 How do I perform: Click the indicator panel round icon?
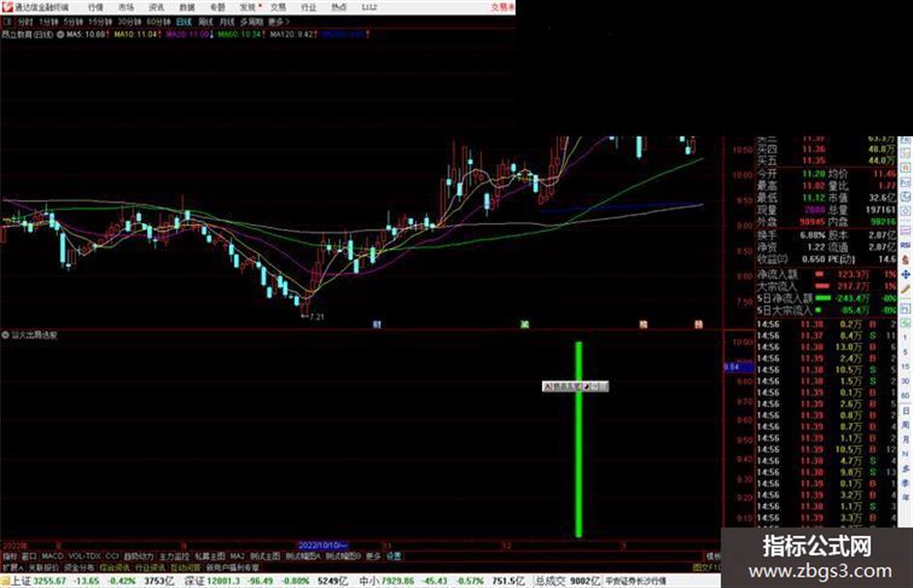(5, 335)
